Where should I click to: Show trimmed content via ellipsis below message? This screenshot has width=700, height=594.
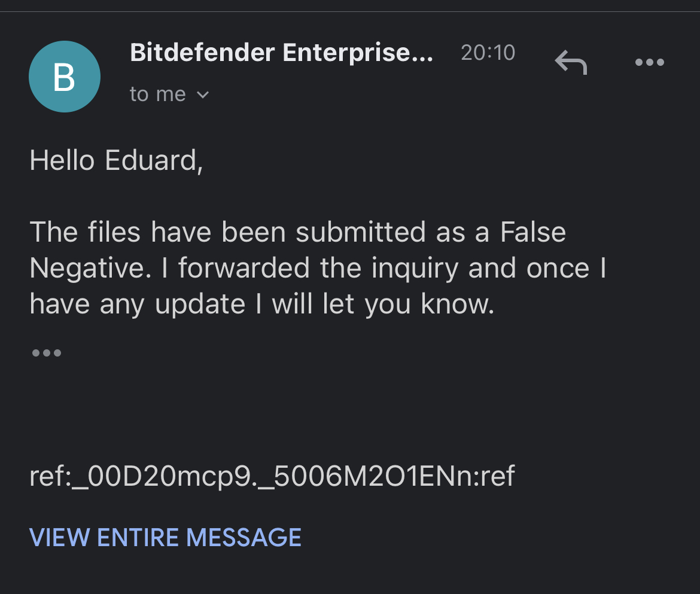tap(46, 353)
